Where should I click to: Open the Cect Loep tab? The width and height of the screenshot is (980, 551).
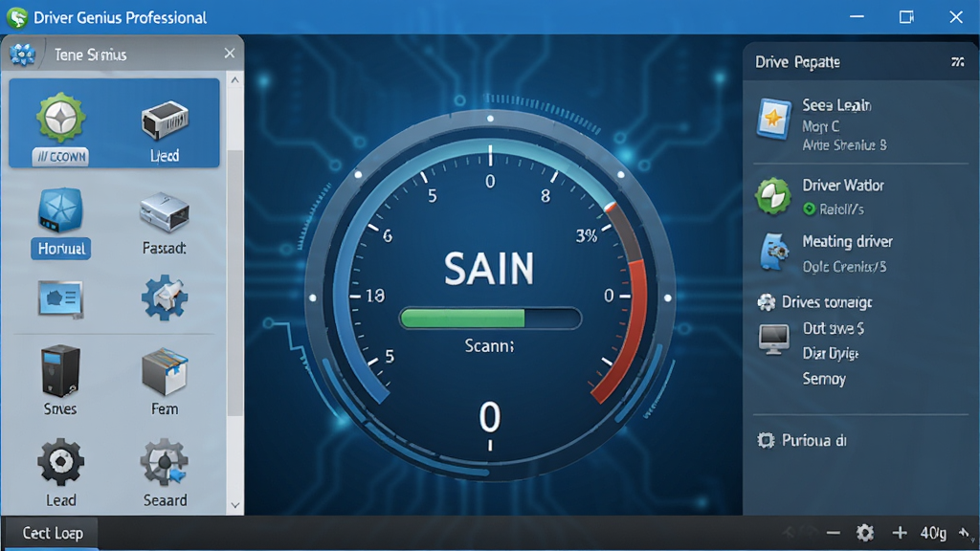(x=53, y=533)
